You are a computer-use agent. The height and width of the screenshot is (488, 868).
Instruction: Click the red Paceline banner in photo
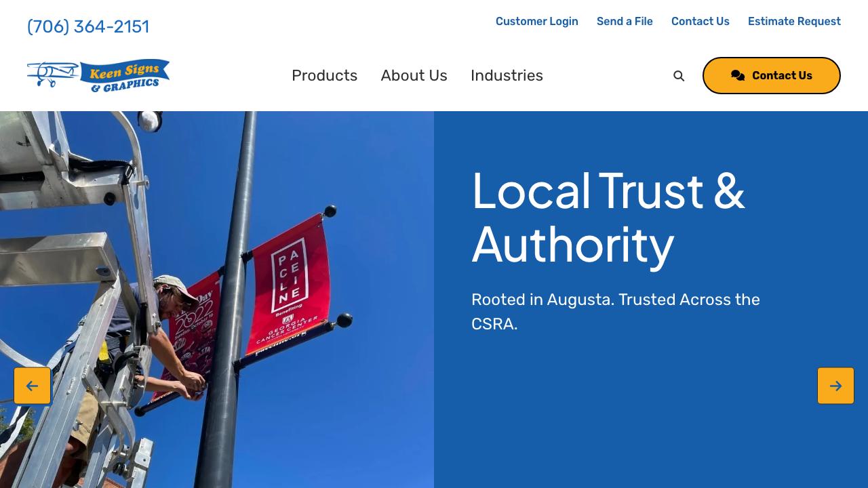(x=290, y=285)
